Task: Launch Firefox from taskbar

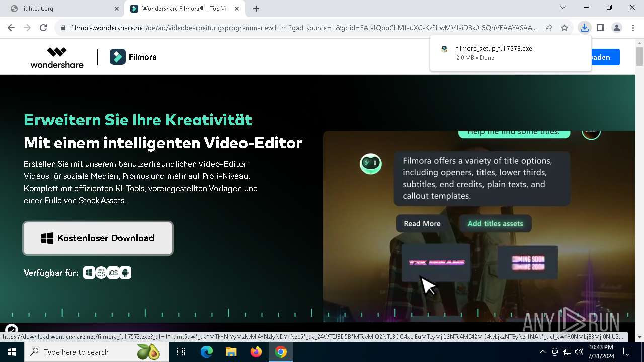Action: pos(256,352)
